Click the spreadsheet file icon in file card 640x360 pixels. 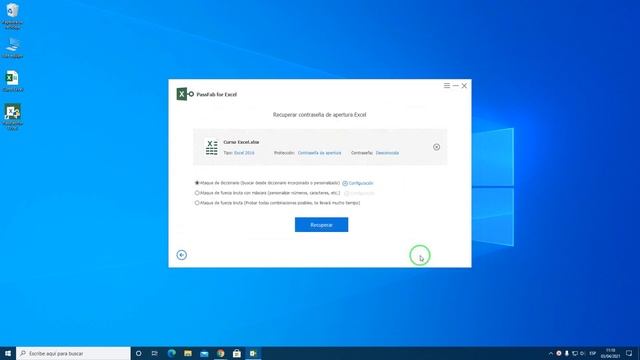(x=211, y=147)
